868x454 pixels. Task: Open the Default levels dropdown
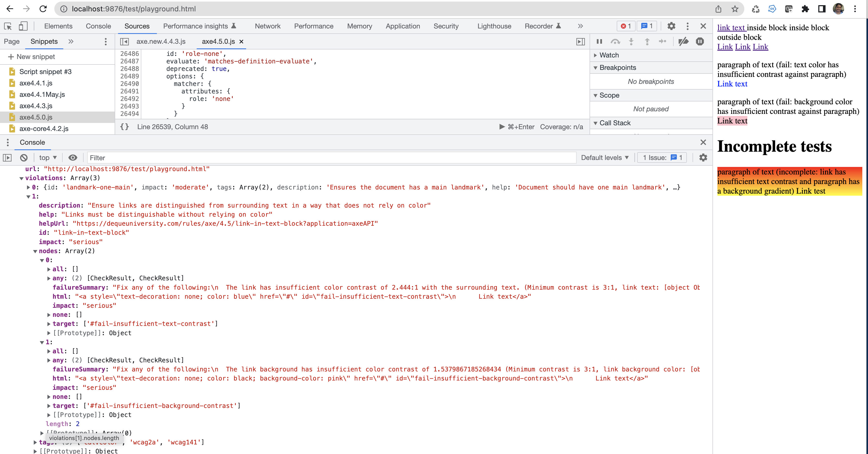click(x=605, y=157)
